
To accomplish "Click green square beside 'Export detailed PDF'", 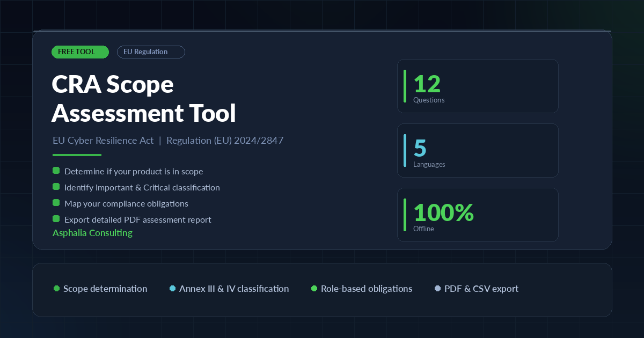I will [56, 219].
